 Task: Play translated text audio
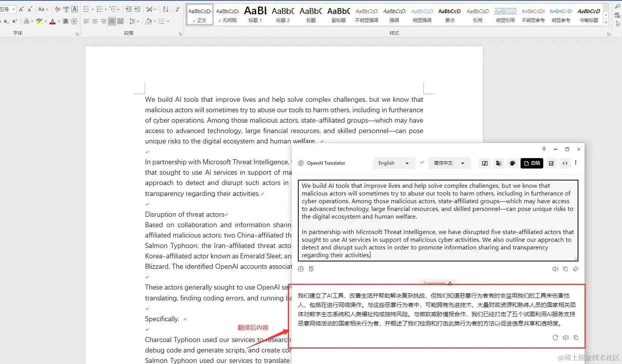(x=566, y=338)
